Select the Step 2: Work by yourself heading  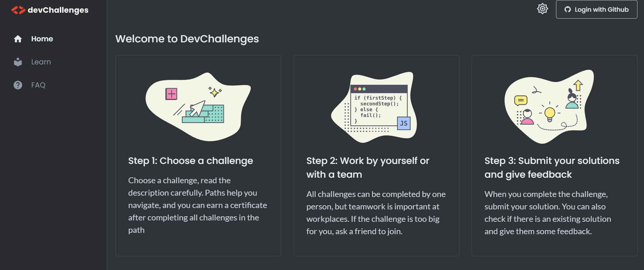(368, 168)
